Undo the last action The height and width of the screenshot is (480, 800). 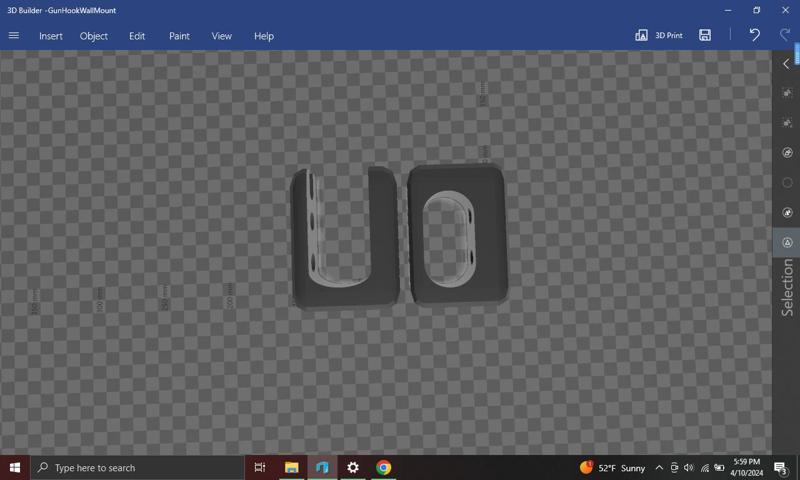tap(754, 35)
